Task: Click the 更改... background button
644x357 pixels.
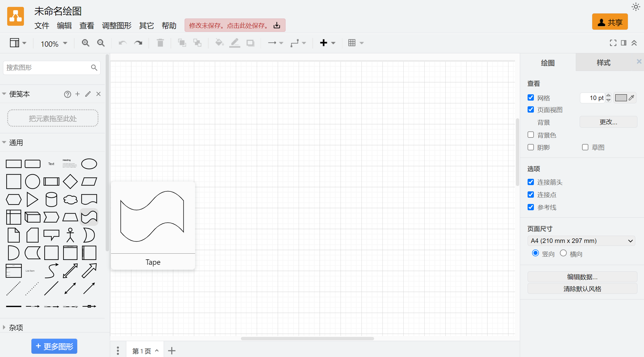Action: 608,122
